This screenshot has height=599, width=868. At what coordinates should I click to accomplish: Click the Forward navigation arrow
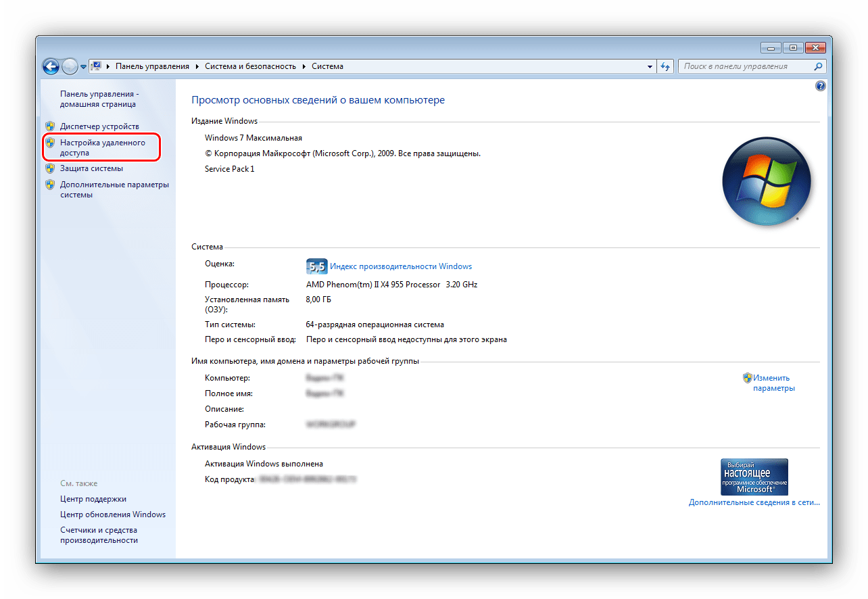[70, 66]
